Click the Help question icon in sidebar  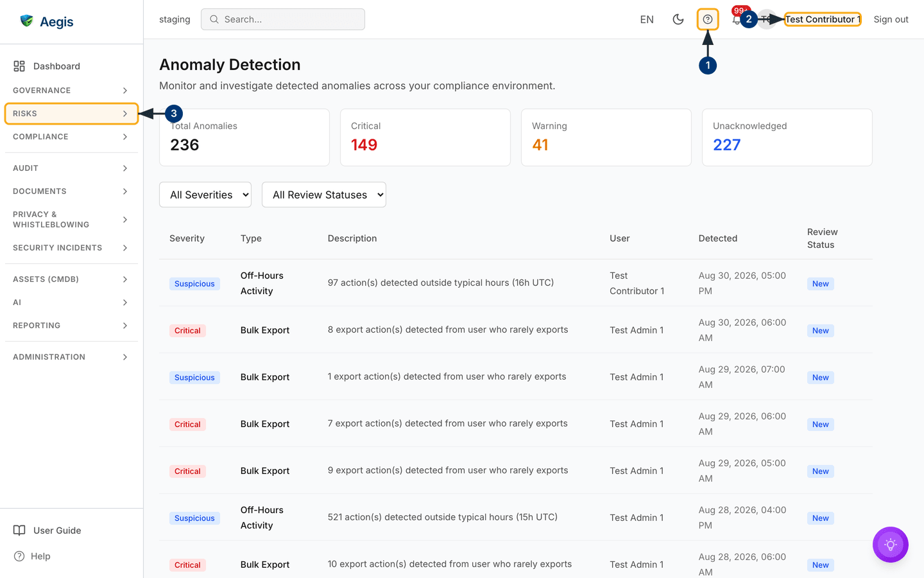pos(19,556)
